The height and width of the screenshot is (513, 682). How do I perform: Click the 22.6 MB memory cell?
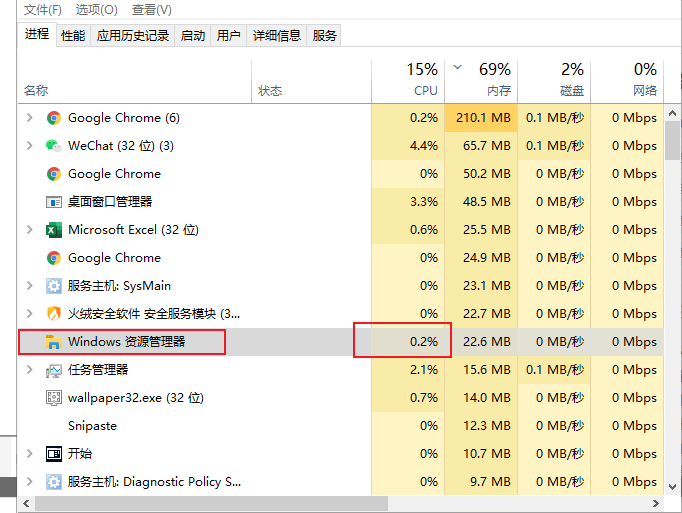coord(481,342)
